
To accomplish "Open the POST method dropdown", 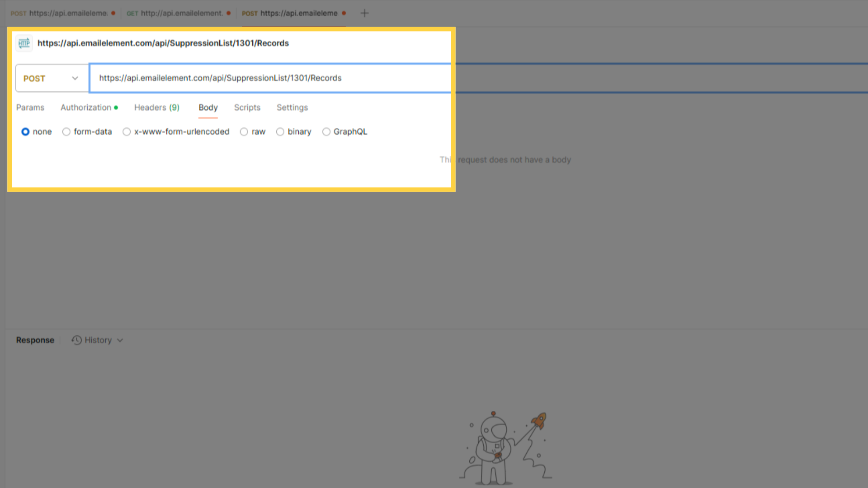I will [x=52, y=78].
